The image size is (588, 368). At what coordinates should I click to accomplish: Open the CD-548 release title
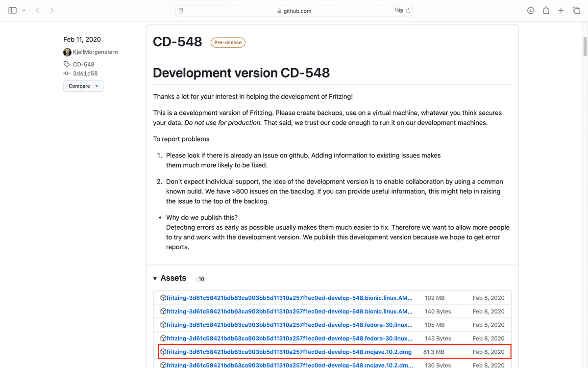point(177,42)
